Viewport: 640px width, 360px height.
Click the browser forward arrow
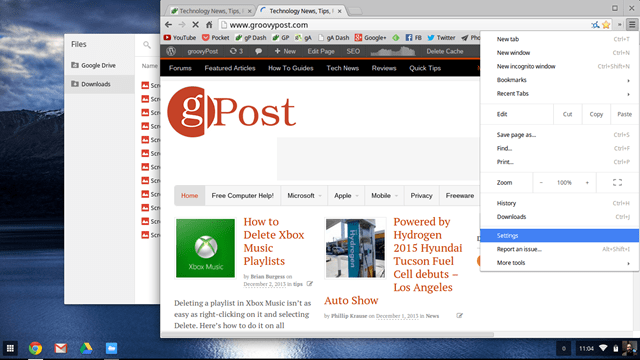[182, 25]
